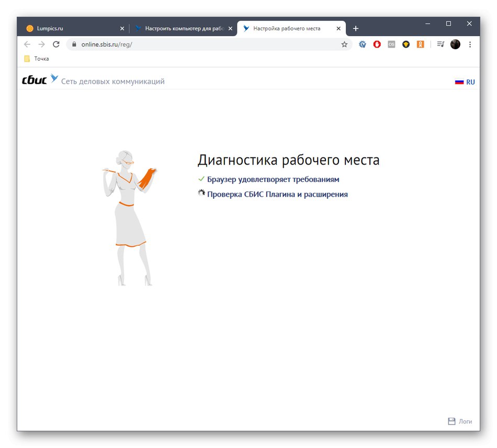Open the orange Odnoklassniki extension icon
The image size is (497, 448).
coord(420,44)
